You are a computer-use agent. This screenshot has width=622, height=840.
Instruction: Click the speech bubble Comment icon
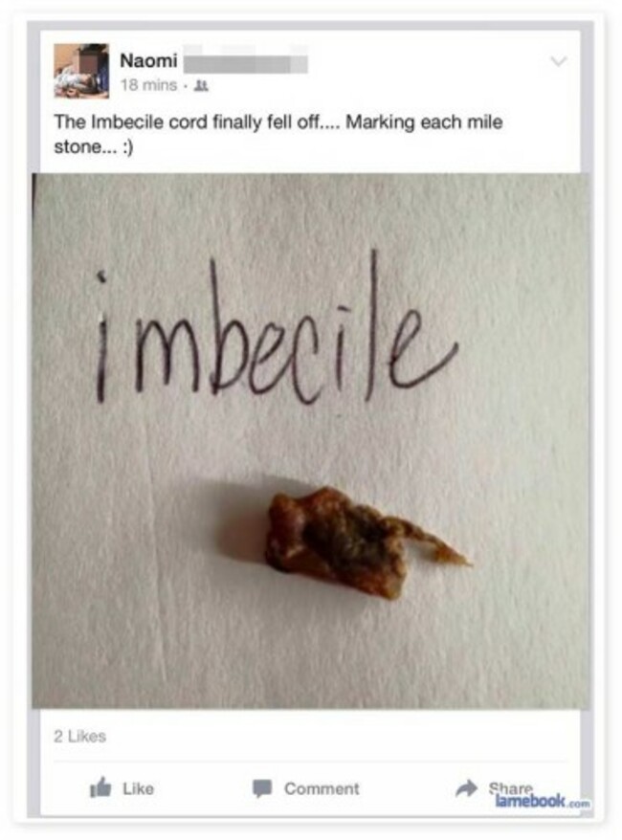262,788
